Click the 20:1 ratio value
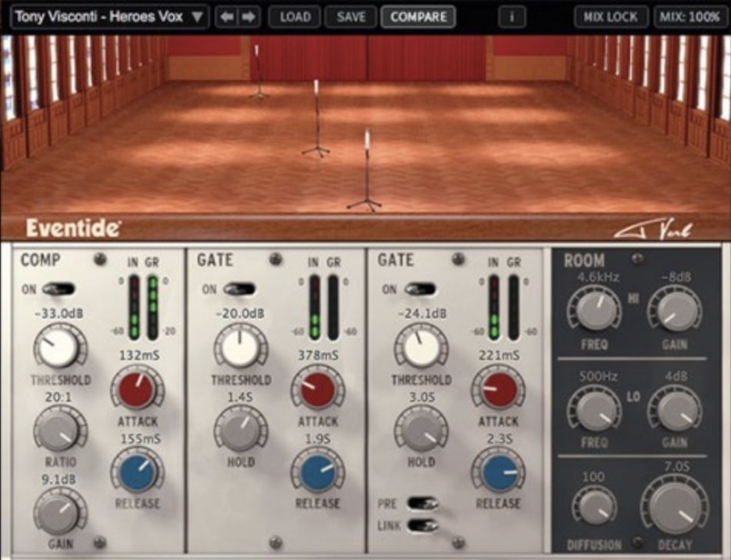The image size is (731, 560). [59, 397]
